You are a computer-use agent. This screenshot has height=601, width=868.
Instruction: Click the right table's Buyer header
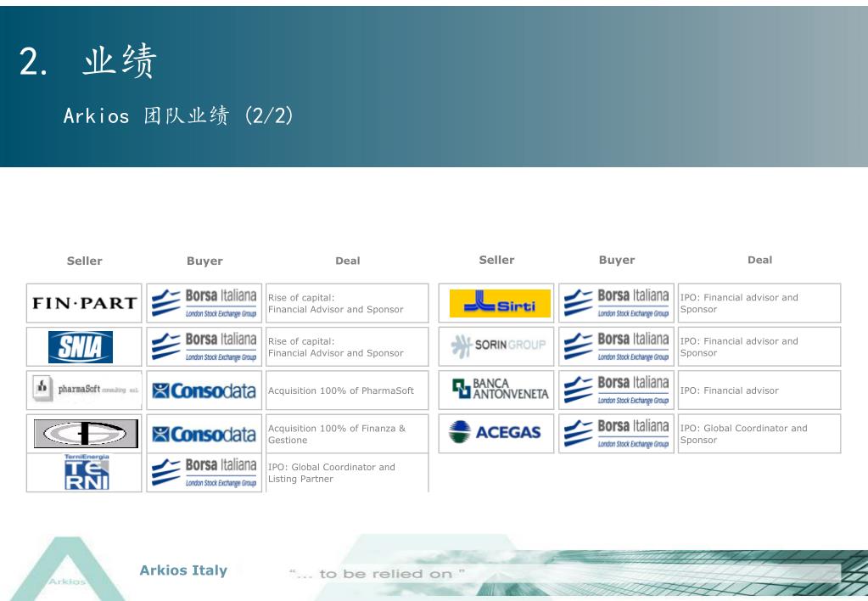617,260
